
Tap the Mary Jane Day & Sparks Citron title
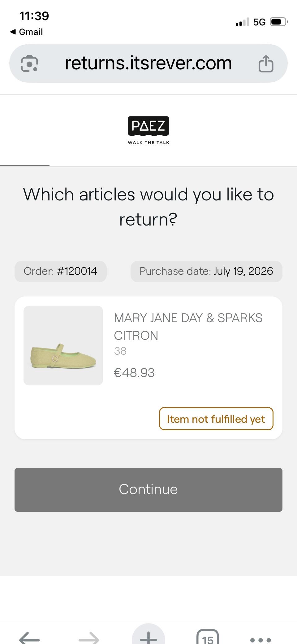[x=188, y=326]
